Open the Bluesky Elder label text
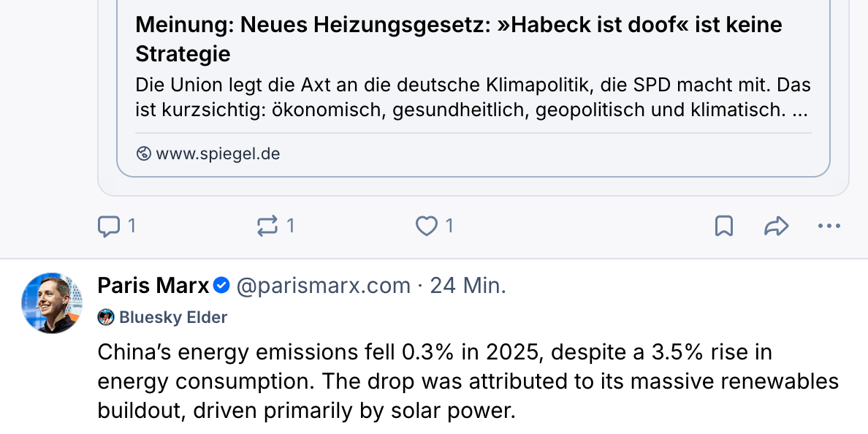This screenshot has width=868, height=434. click(173, 317)
